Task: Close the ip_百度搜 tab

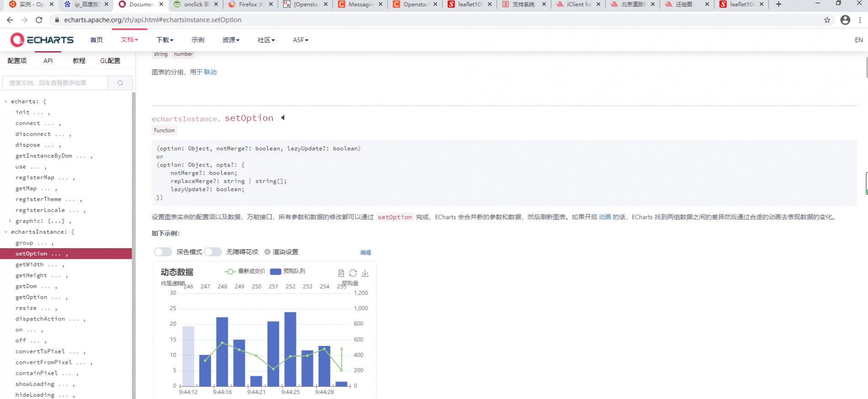Action: [x=106, y=4]
